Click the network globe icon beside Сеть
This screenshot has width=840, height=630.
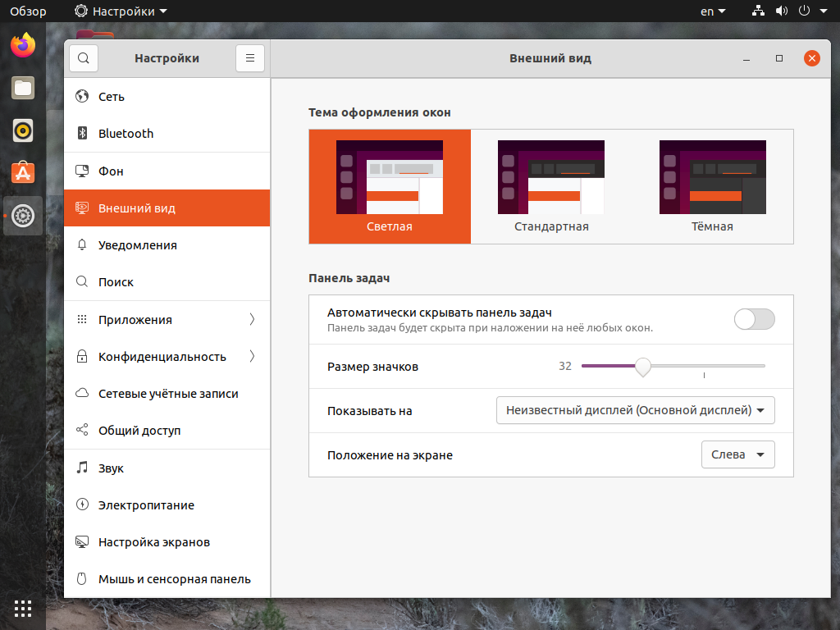(x=82, y=97)
